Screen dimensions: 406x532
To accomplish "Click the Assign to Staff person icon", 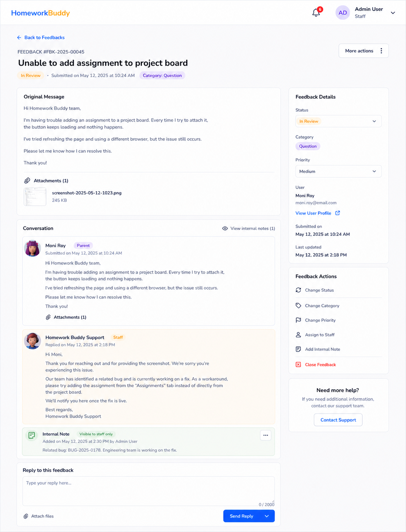I will (x=298, y=334).
